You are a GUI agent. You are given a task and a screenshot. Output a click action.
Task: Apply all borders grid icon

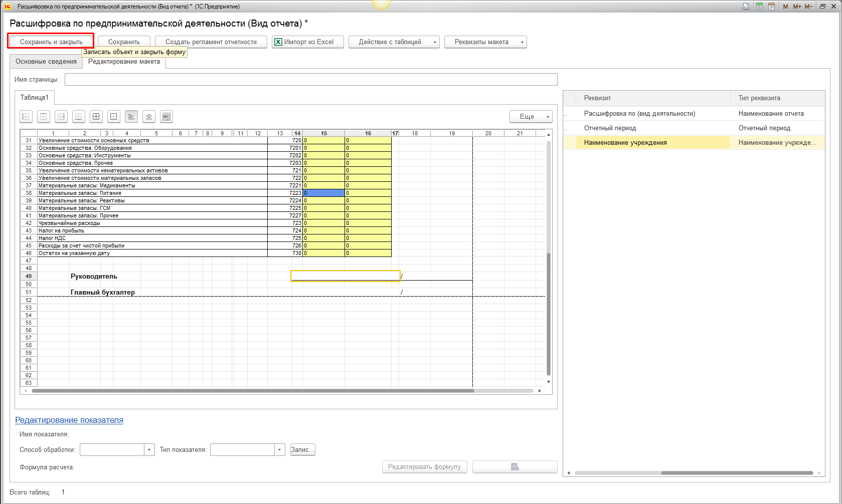[96, 117]
